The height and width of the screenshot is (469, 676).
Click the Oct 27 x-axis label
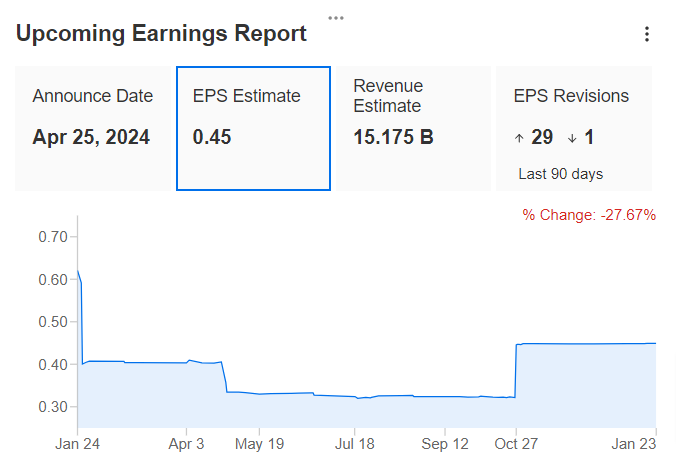516,444
